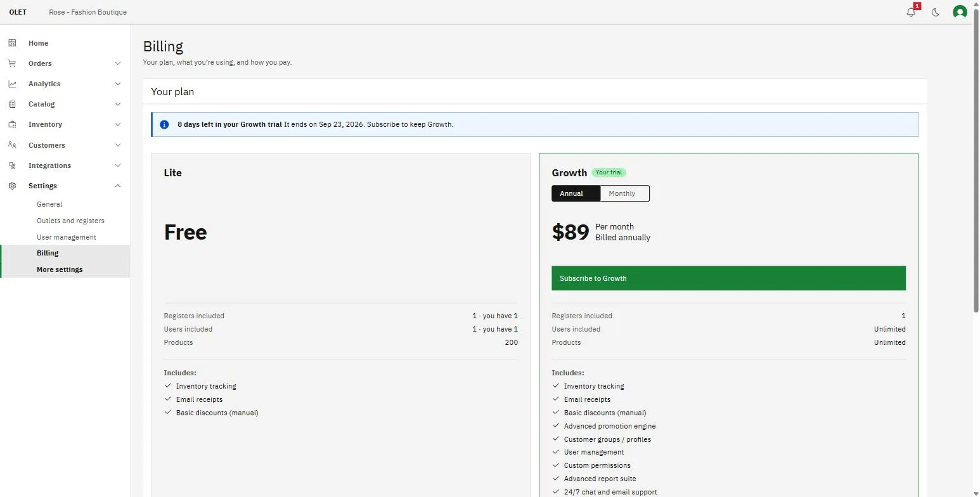Click the Orders cart icon
This screenshot has height=497, width=980.
12,63
